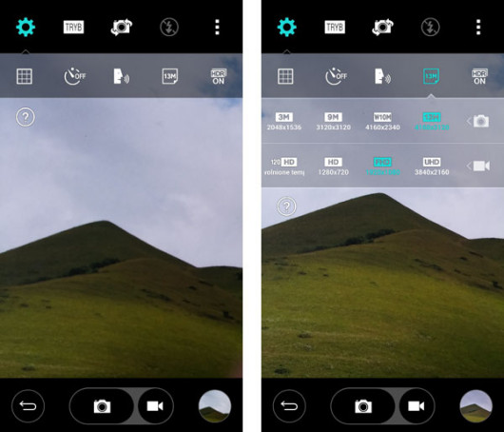Select 9M 3120x3120 photo resolution

[334, 122]
